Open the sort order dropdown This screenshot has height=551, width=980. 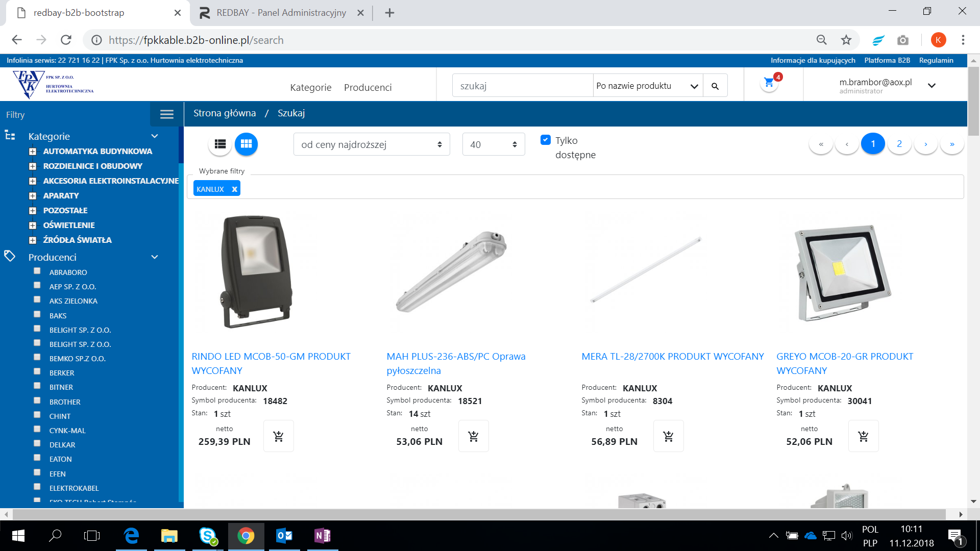click(x=371, y=144)
